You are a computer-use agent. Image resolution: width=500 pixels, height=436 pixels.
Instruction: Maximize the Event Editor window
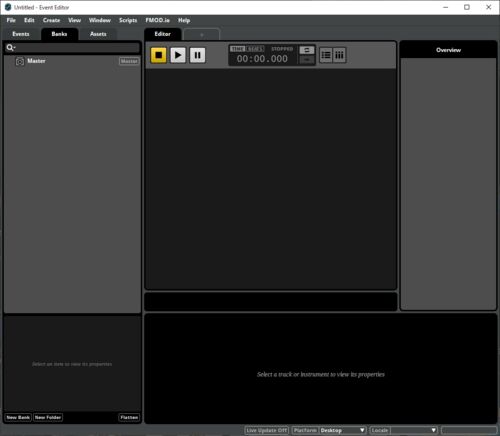tap(467, 7)
